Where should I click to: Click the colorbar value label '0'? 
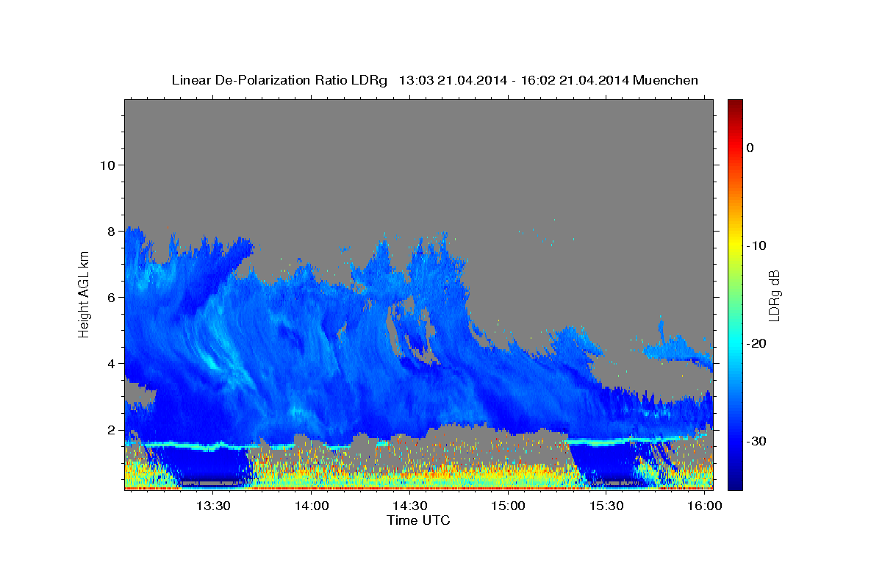point(750,148)
